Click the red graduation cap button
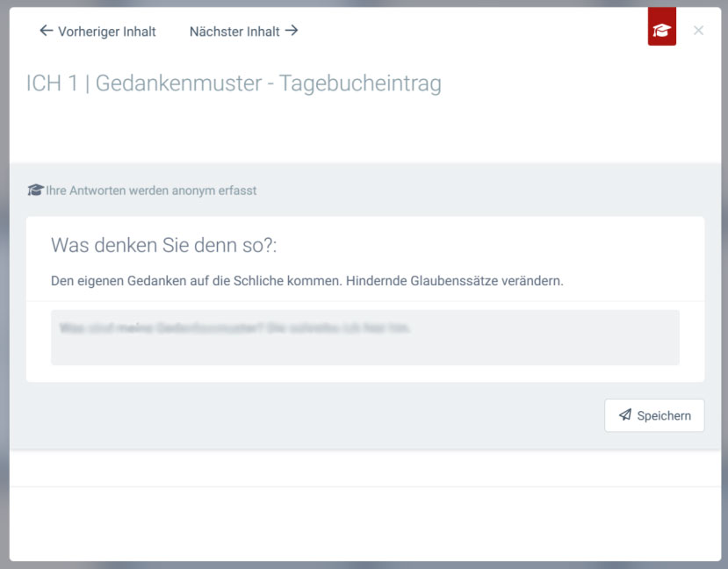The width and height of the screenshot is (728, 569). tap(661, 31)
